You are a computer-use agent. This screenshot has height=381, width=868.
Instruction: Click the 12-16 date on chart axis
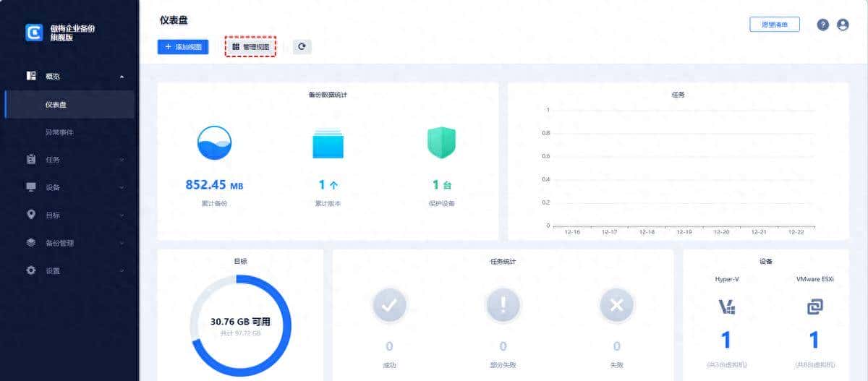[573, 232]
